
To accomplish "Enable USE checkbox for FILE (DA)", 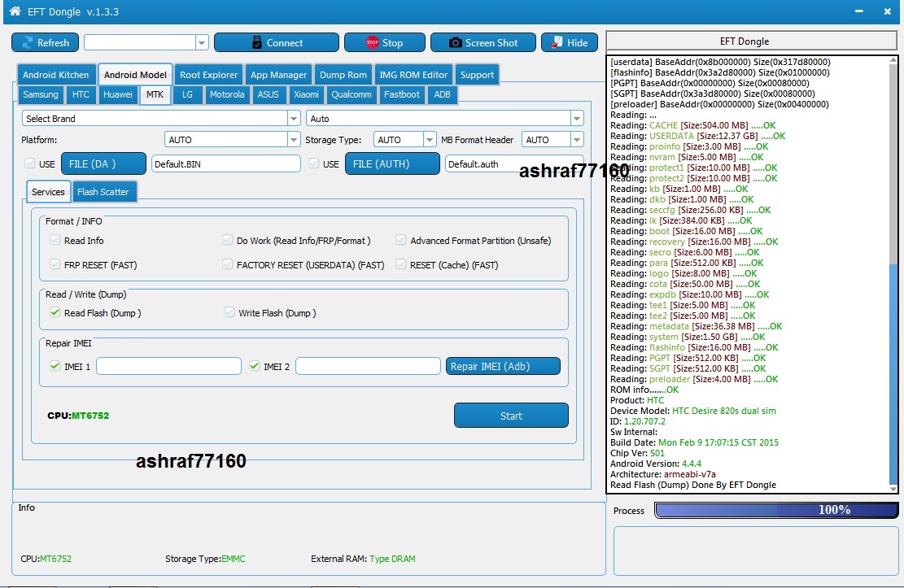I will click(x=30, y=163).
